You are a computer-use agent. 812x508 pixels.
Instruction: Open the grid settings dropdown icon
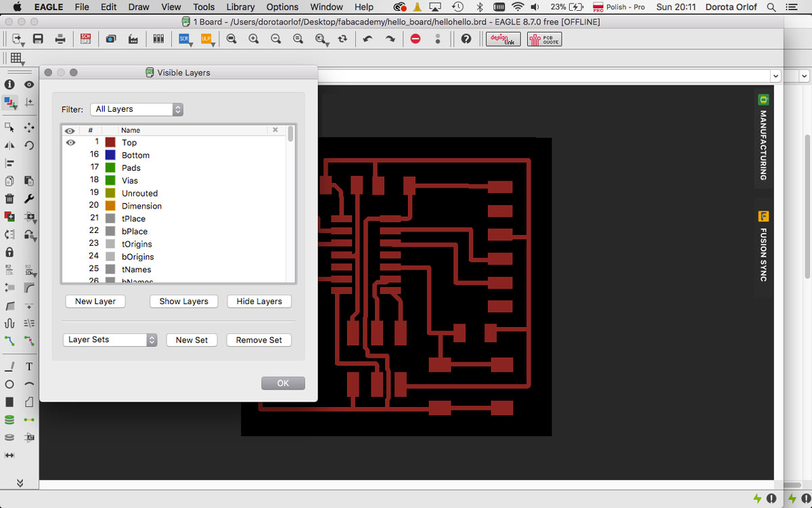coord(18,59)
